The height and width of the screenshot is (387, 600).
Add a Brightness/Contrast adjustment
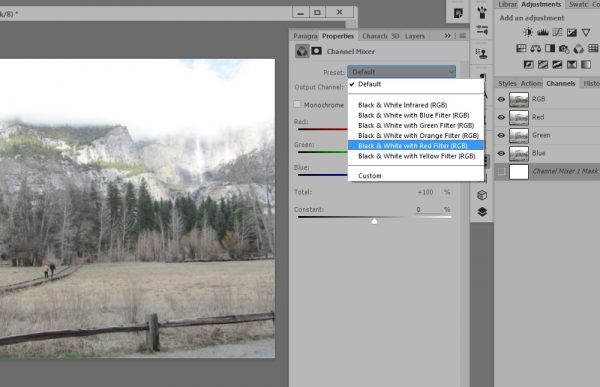pyautogui.click(x=528, y=33)
